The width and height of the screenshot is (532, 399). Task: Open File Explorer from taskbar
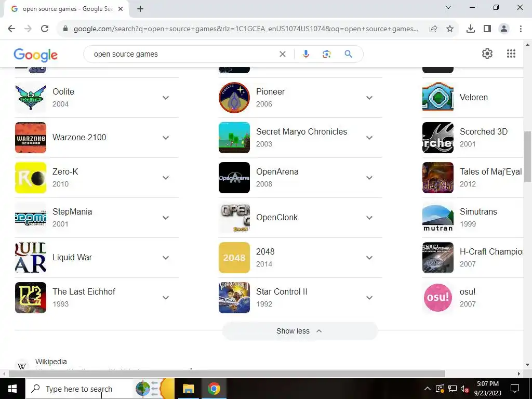188,389
